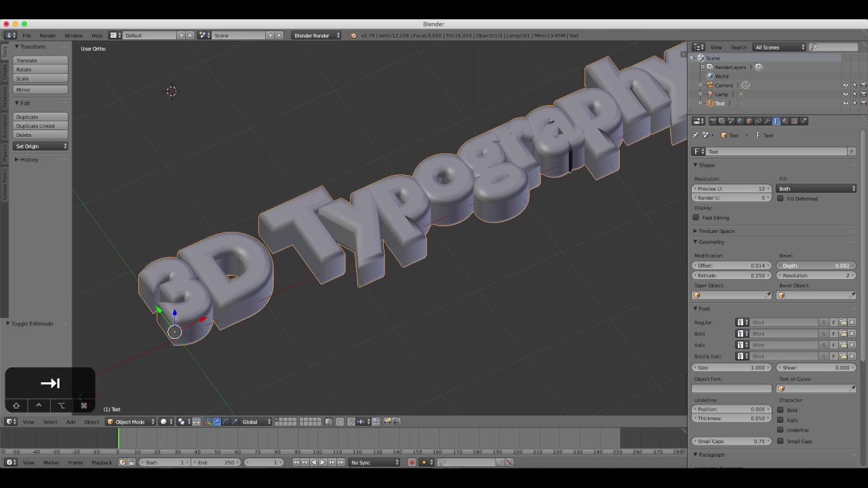Image resolution: width=868 pixels, height=488 pixels.
Task: Open the File menu
Action: [x=26, y=35]
